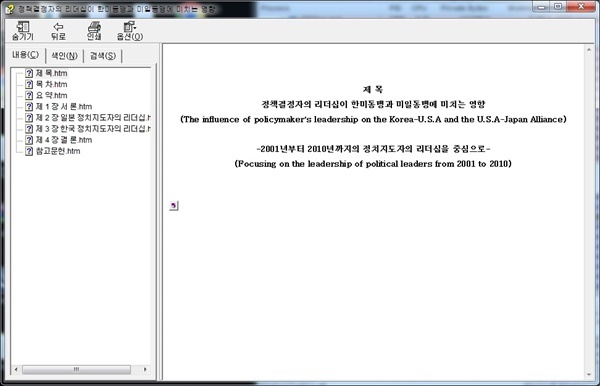Click the tree scrollbar right arrow
The height and width of the screenshot is (386, 600).
[x=145, y=369]
